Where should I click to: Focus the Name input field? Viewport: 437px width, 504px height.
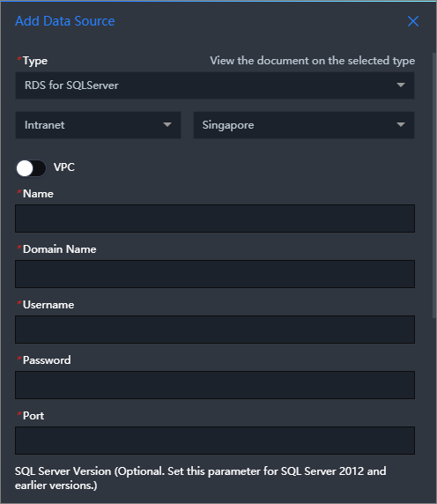click(215, 219)
